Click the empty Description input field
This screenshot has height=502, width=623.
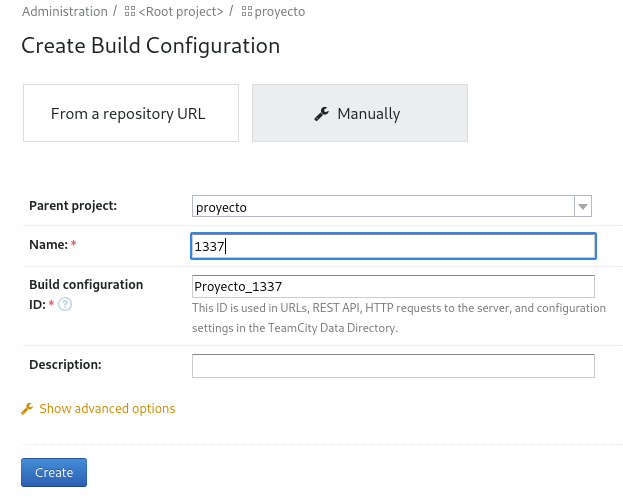[x=393, y=366]
